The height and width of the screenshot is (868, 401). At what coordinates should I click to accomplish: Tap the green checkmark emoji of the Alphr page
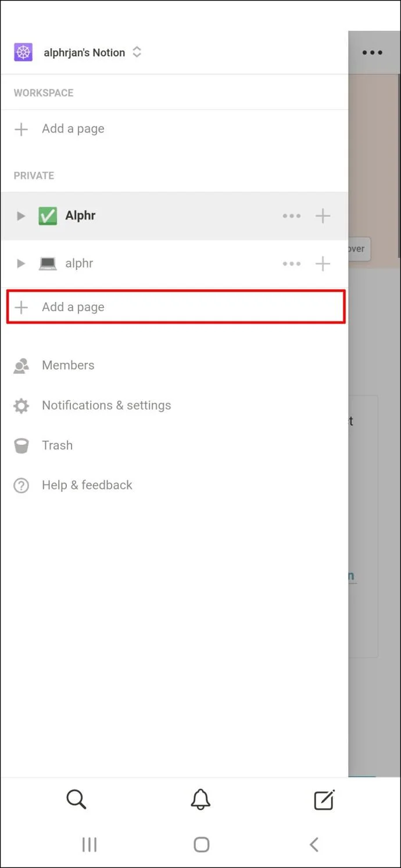tap(48, 216)
